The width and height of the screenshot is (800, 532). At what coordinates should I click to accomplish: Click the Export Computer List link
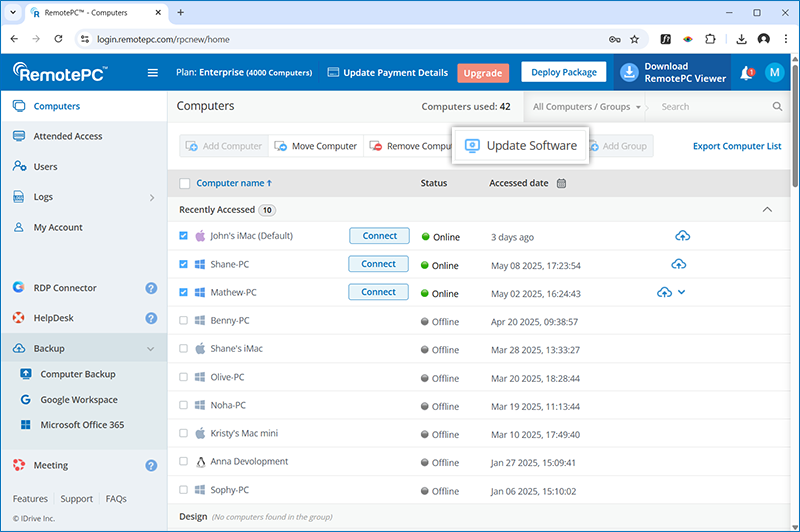click(x=737, y=146)
